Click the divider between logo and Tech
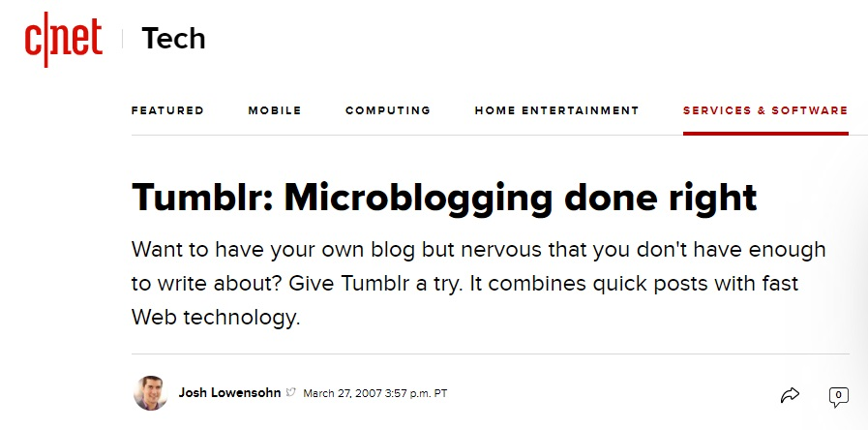The image size is (868, 430). pyautogui.click(x=122, y=39)
